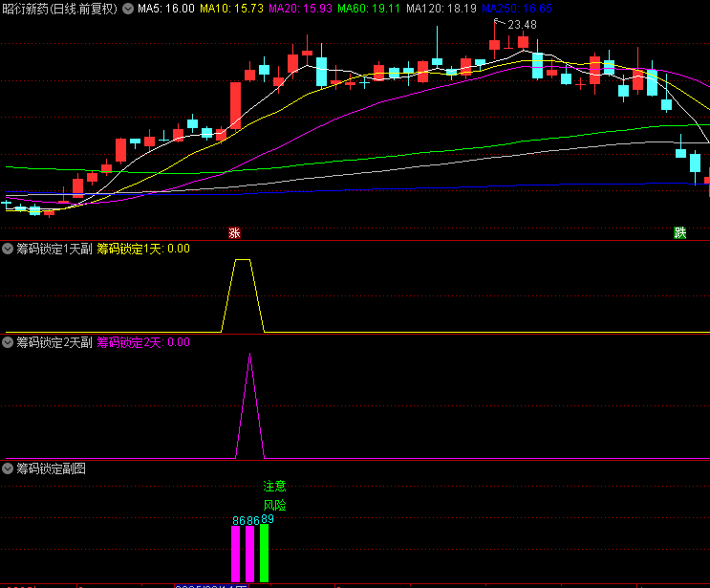The height and width of the screenshot is (588, 710).
Task: Select the MA120: 18.19 legend value
Action: tap(441, 9)
